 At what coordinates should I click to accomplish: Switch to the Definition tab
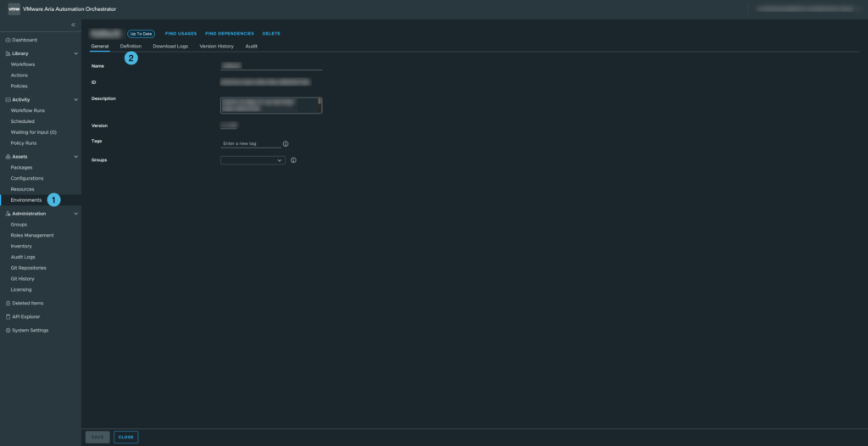pyautogui.click(x=131, y=46)
